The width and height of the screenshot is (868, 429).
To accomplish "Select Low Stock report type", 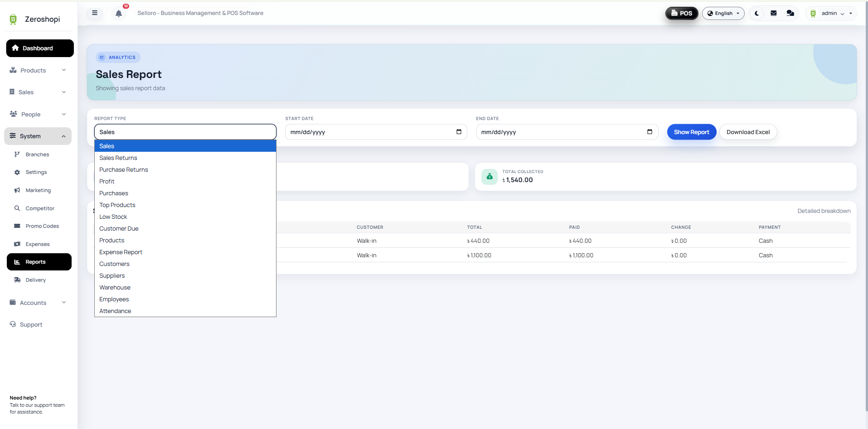I will pos(185,217).
